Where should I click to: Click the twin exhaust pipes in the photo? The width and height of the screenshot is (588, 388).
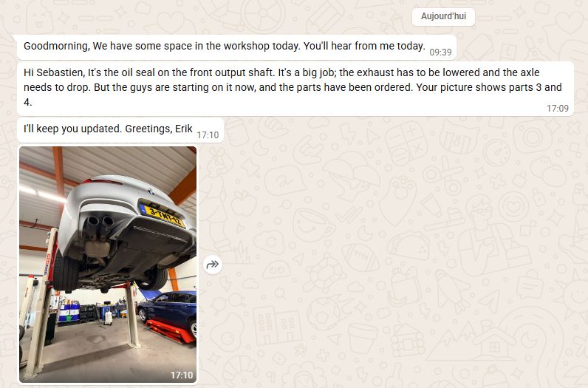pyautogui.click(x=100, y=221)
